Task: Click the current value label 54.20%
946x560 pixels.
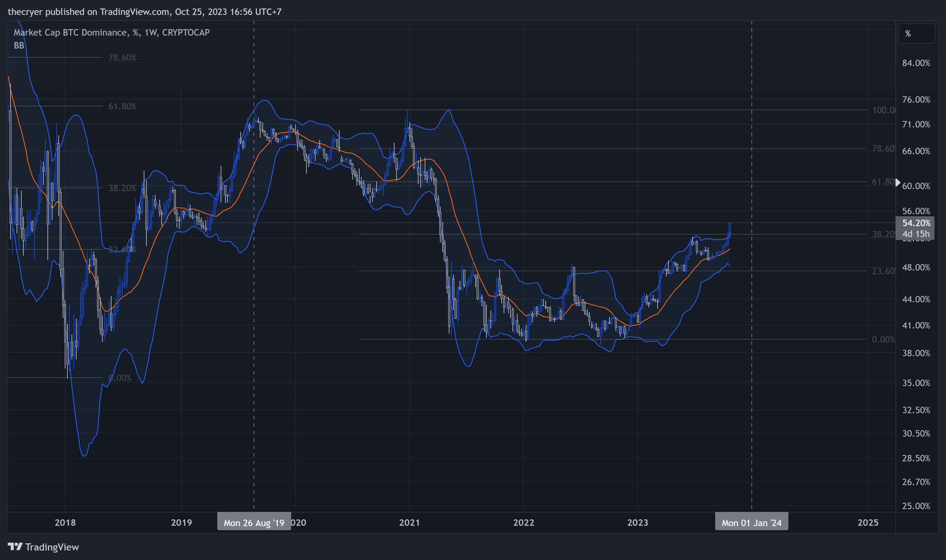Action: pyautogui.click(x=916, y=223)
